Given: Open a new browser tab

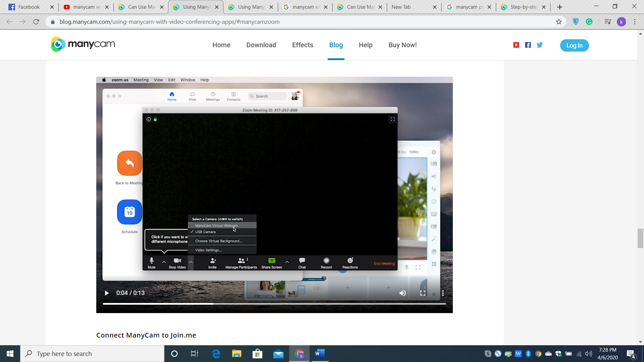Looking at the screenshot, I should click(x=559, y=7).
